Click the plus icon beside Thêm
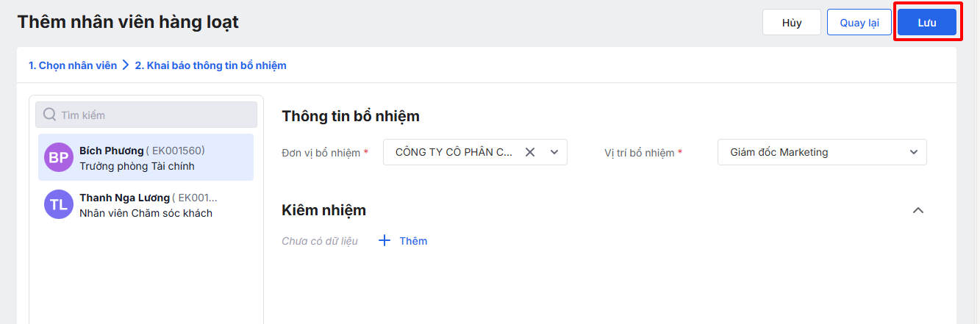980x324 pixels. (385, 240)
